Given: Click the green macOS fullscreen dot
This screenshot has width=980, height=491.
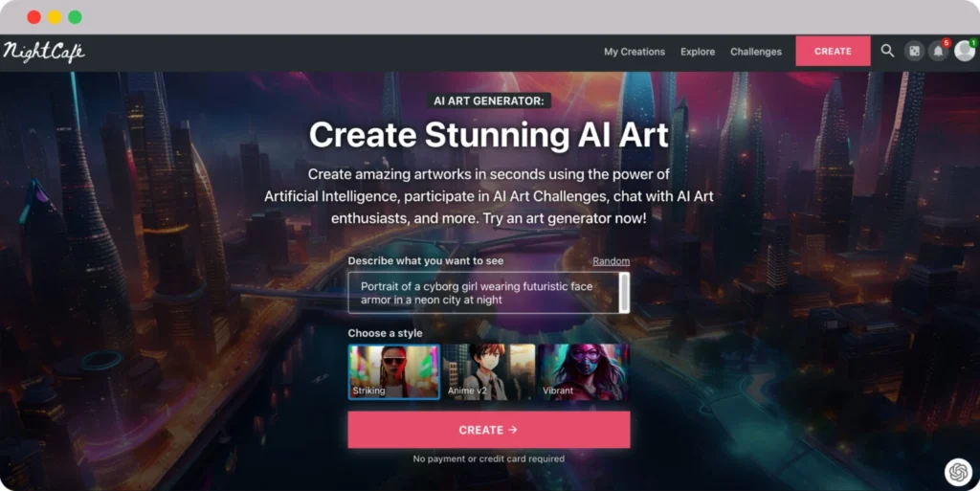Looking at the screenshot, I should click(75, 17).
